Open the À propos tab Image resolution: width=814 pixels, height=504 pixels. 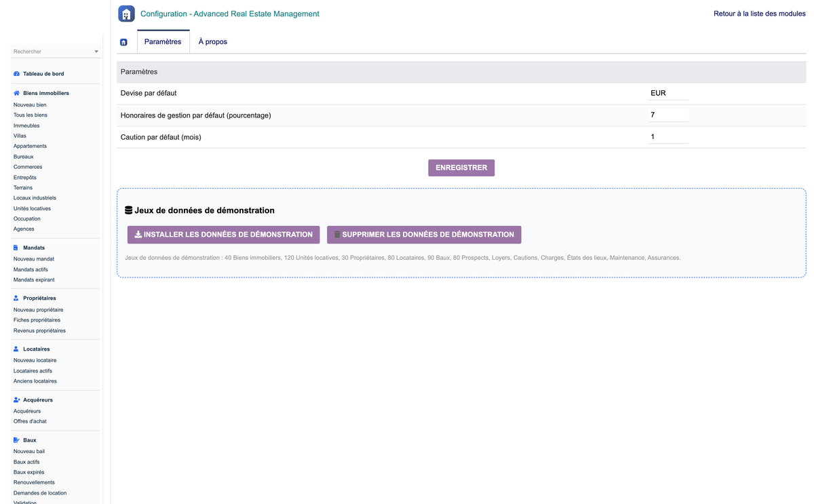pos(213,41)
